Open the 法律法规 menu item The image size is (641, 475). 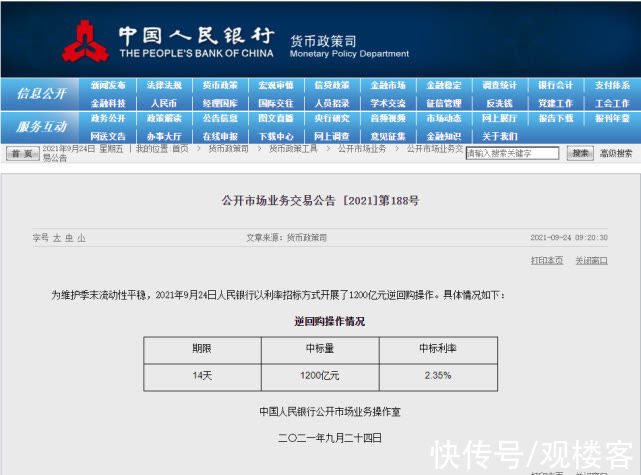pos(164,85)
